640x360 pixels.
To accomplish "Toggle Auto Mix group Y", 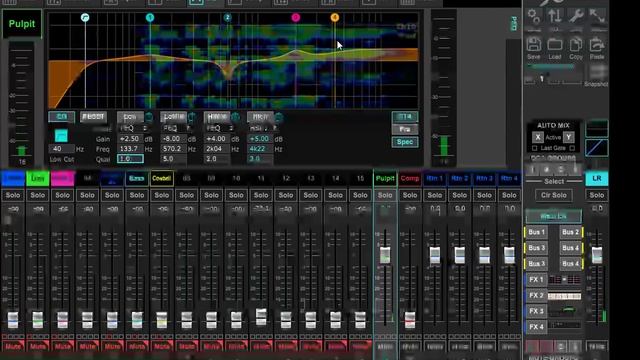I will (569, 137).
